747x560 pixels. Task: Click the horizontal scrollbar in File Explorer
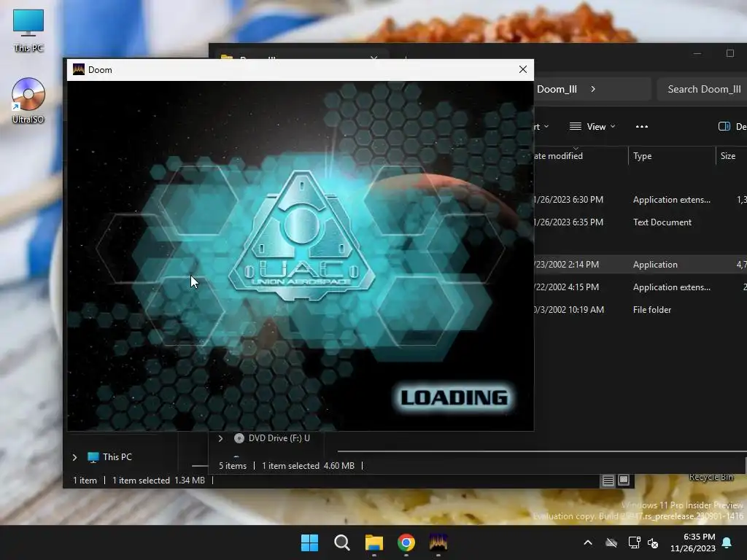coord(542,451)
